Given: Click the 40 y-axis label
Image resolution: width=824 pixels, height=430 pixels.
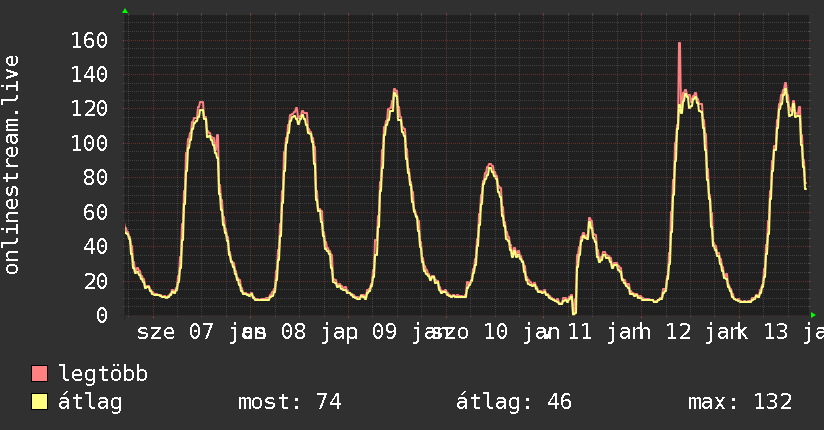Looking at the screenshot, I should [96, 247].
